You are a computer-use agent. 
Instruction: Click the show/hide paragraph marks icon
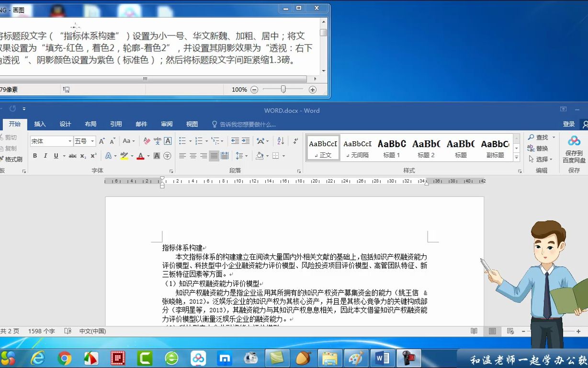click(295, 141)
